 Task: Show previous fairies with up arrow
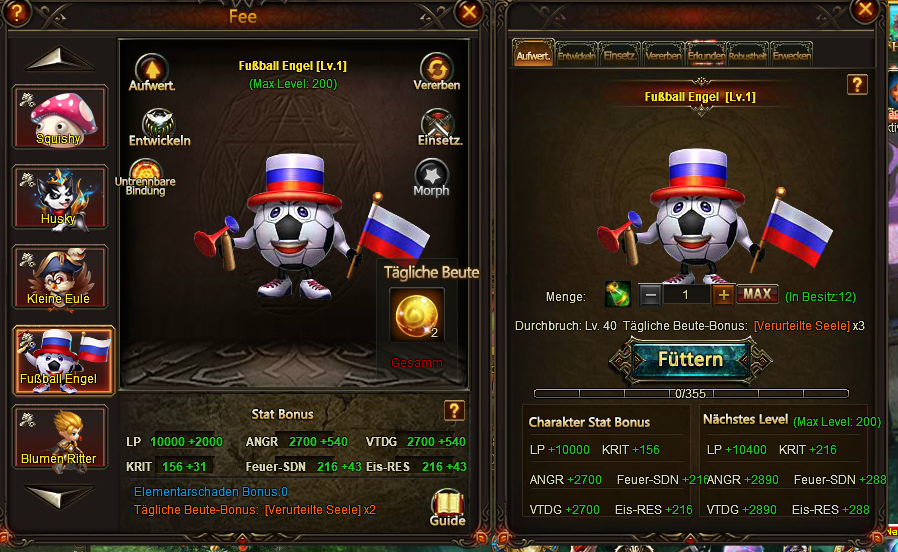click(60, 59)
